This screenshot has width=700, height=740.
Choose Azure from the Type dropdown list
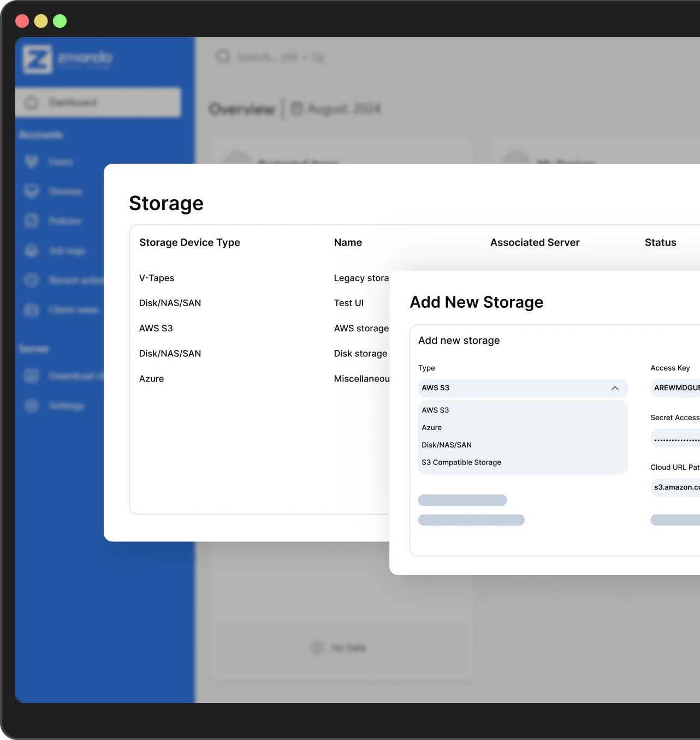click(432, 427)
